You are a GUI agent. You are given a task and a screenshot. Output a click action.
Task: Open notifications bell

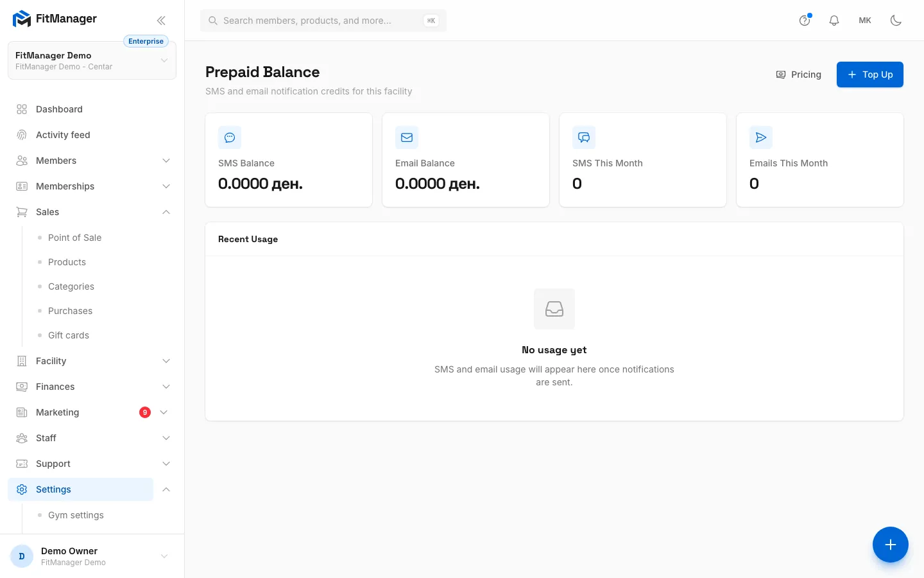tap(834, 21)
